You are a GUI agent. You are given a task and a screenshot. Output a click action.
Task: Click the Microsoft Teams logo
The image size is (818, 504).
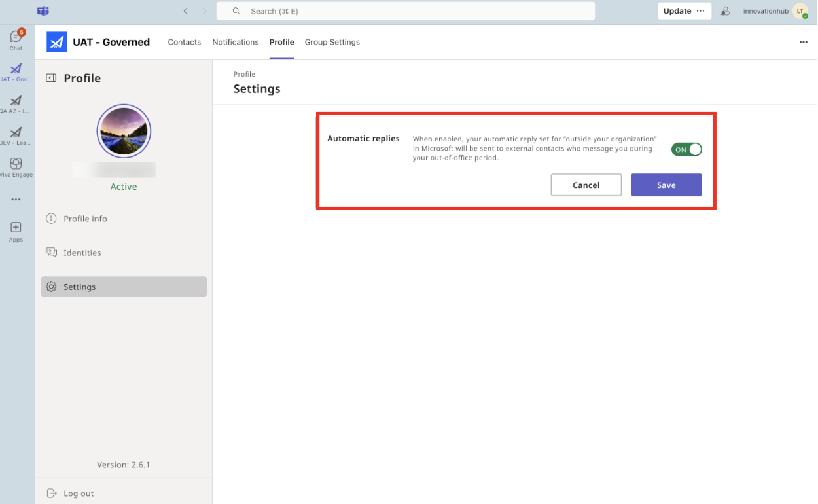(x=43, y=11)
